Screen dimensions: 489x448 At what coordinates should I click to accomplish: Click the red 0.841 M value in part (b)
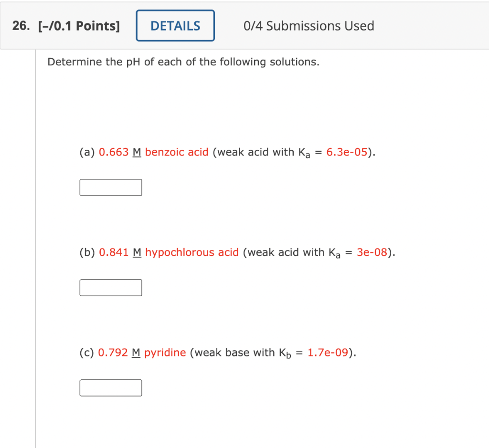pos(114,252)
